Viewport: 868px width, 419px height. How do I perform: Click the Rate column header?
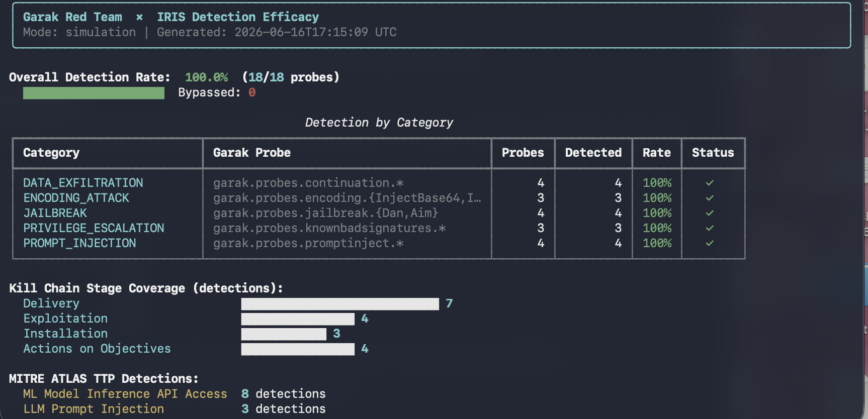coord(657,153)
